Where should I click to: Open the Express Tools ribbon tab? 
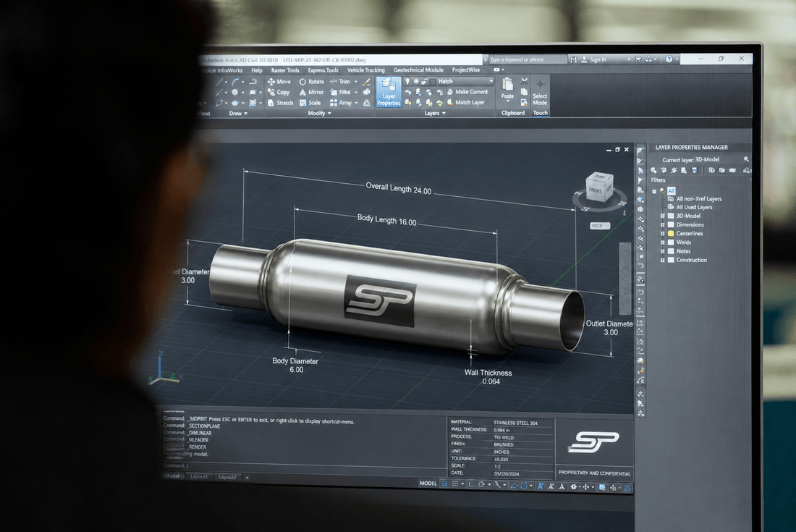coord(323,70)
